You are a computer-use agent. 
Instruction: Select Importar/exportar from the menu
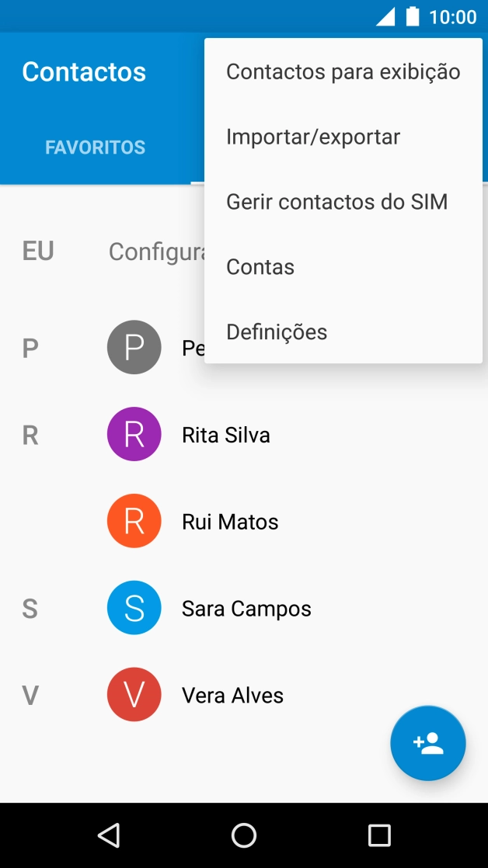[312, 136]
